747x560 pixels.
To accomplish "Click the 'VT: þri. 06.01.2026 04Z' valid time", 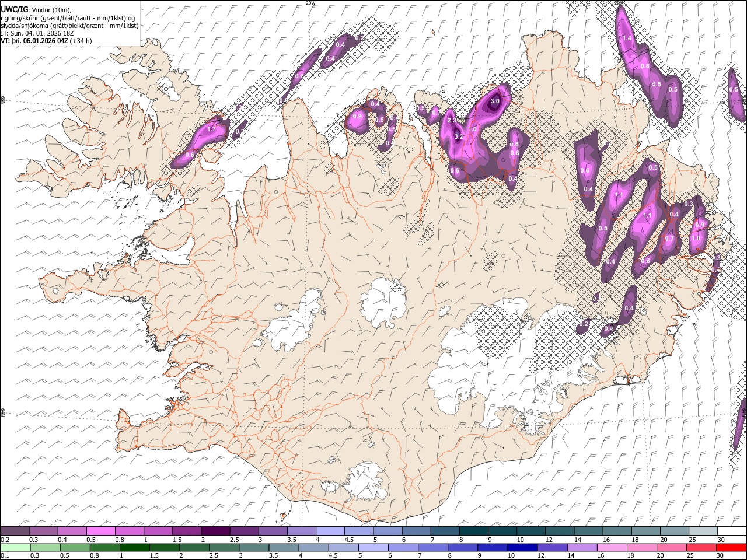I will click(34, 41).
